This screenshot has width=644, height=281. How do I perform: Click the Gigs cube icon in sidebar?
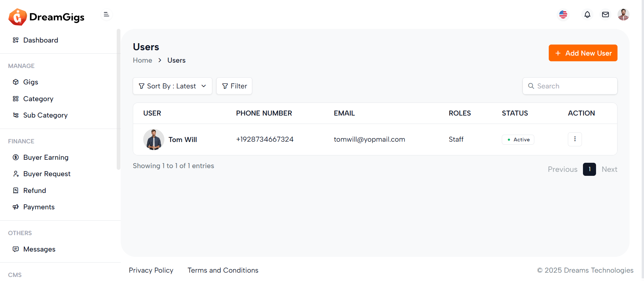[16, 82]
